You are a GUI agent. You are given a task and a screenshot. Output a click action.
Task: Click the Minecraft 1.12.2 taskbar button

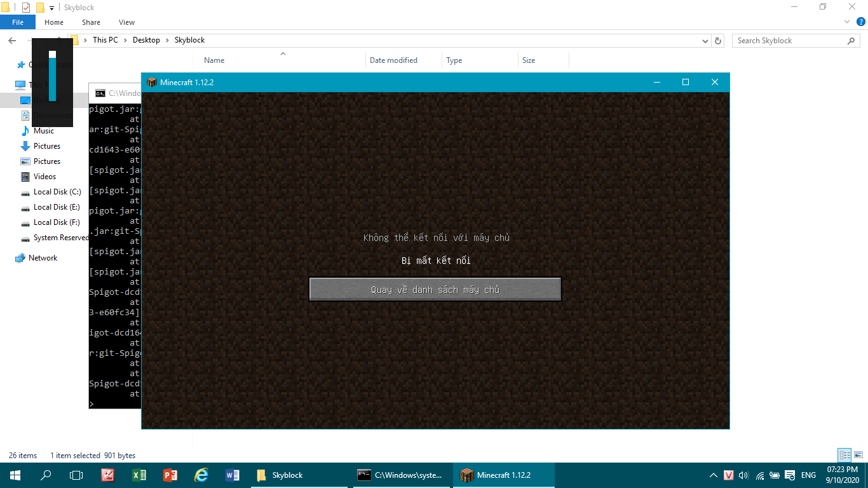(x=504, y=475)
